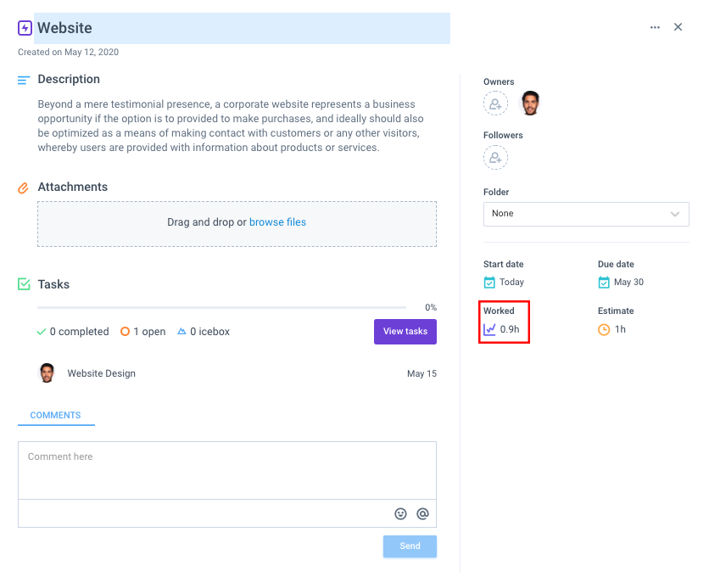Click the Due date calendar icon
Screen dimensions: 709x588
(604, 283)
